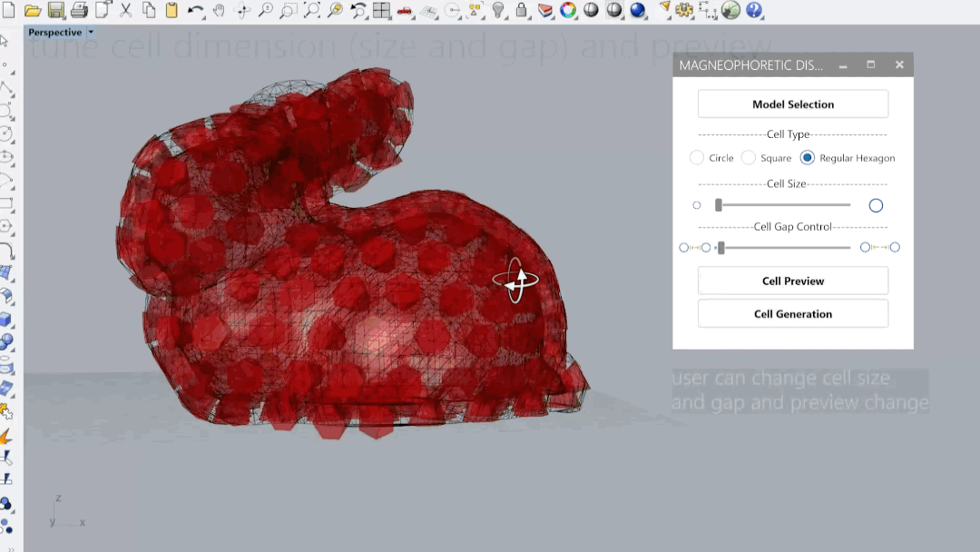This screenshot has height=552, width=980.
Task: Open the Perspective viewport dropdown arrow
Action: (x=91, y=33)
